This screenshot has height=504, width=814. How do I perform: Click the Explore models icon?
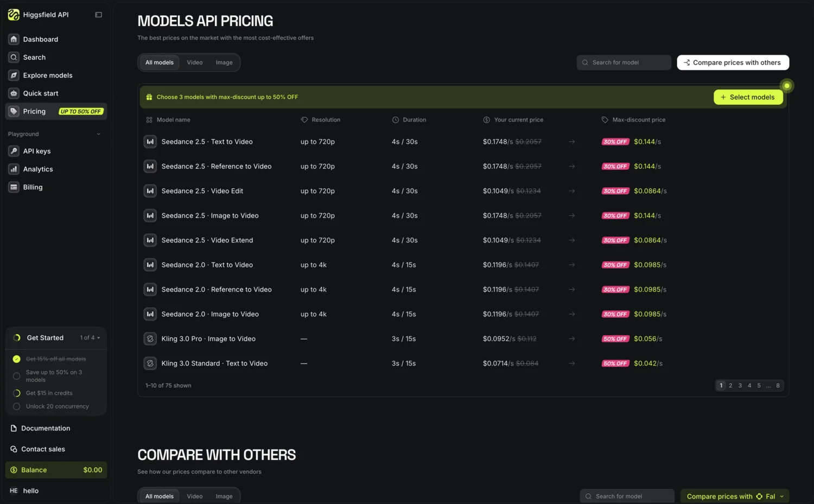point(14,75)
